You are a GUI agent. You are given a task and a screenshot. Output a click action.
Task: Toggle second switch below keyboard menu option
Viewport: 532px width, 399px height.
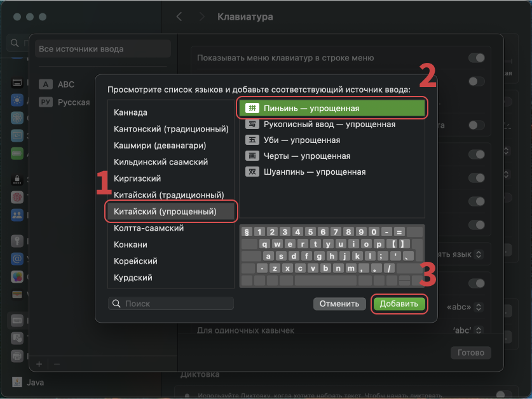476,81
